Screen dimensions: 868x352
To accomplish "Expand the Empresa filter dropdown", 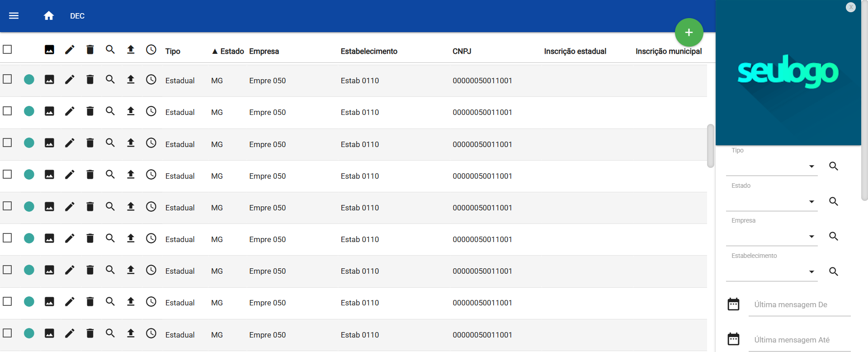I will tap(772, 237).
